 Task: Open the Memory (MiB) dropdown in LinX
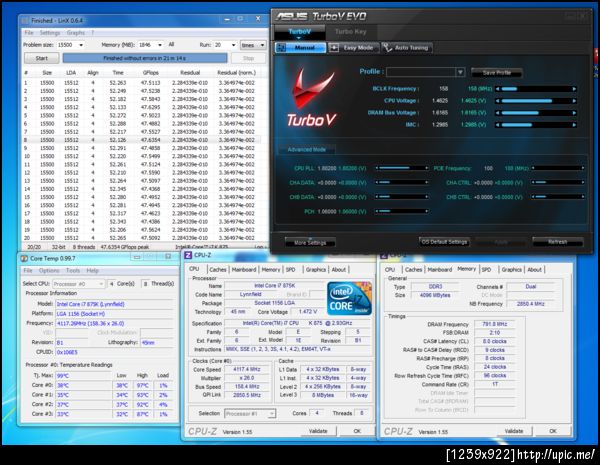[x=160, y=45]
